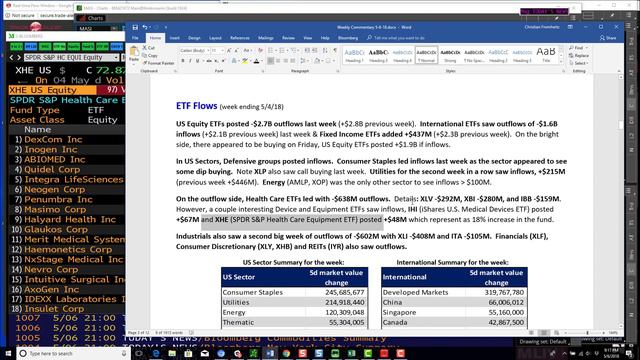Open Bloomberg security dropdown SPDR S&P HC EQUI
The image size is (640, 360).
click(x=71, y=58)
